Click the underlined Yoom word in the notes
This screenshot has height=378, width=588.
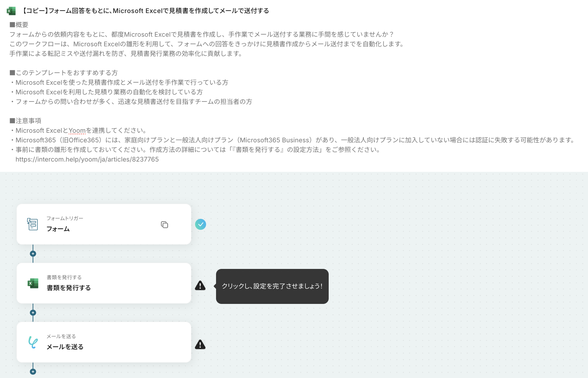click(77, 131)
